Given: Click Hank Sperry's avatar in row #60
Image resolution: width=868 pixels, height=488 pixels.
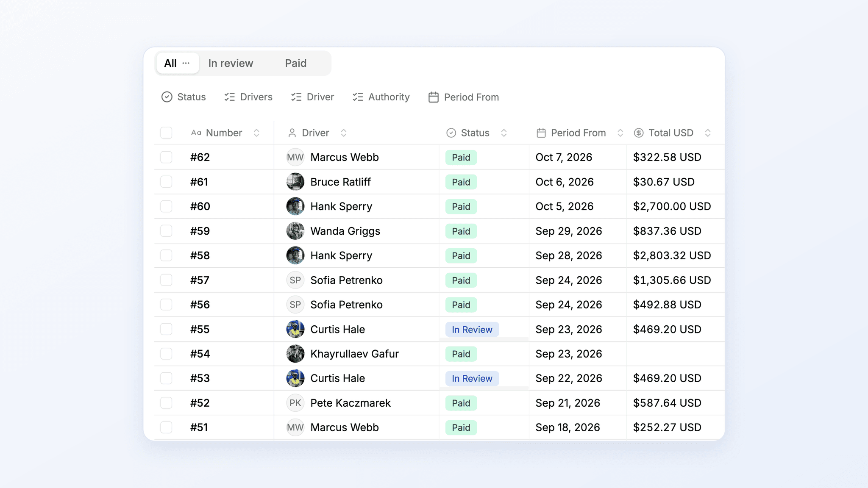Looking at the screenshot, I should pyautogui.click(x=295, y=206).
